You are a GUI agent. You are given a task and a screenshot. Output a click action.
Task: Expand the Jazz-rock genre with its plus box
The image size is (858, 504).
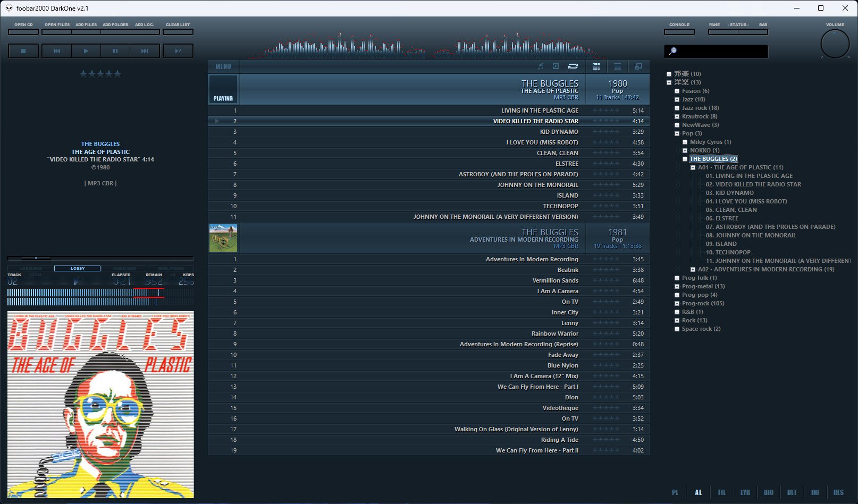(x=677, y=108)
